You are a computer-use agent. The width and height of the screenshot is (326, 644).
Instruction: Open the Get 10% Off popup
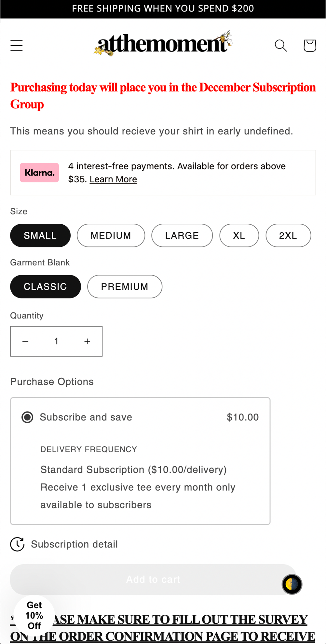coord(34,615)
